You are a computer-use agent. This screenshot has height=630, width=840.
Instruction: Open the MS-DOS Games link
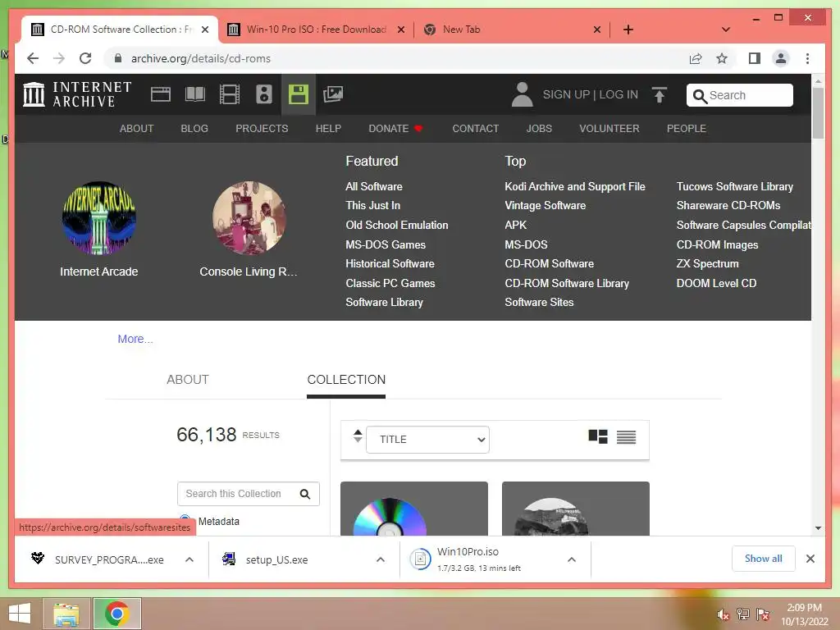point(386,244)
